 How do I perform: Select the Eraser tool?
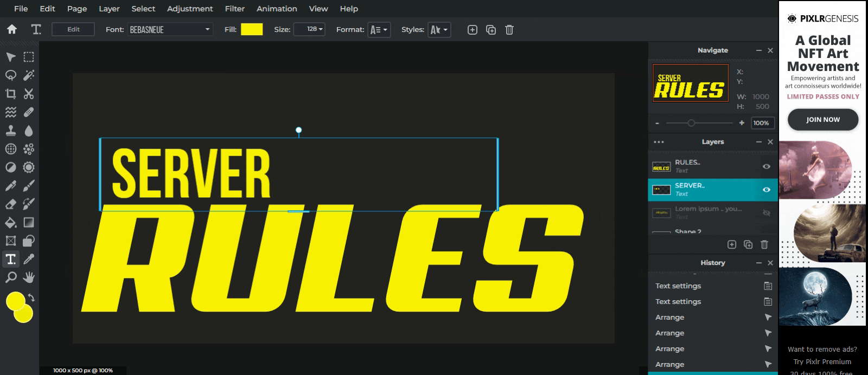11,204
